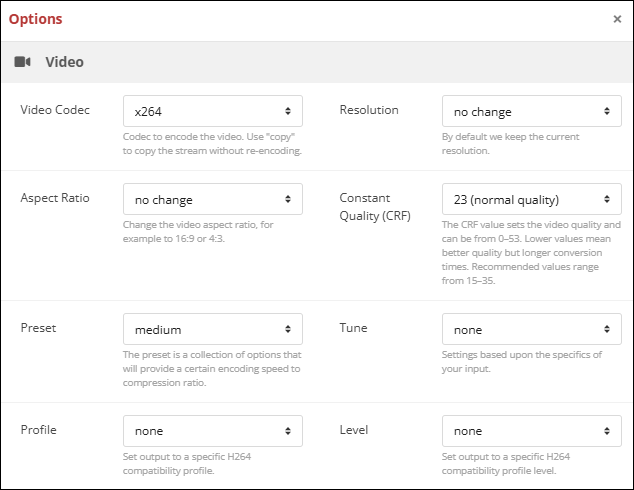Click the 'Change the video aspect ratio' help text

[x=198, y=232]
